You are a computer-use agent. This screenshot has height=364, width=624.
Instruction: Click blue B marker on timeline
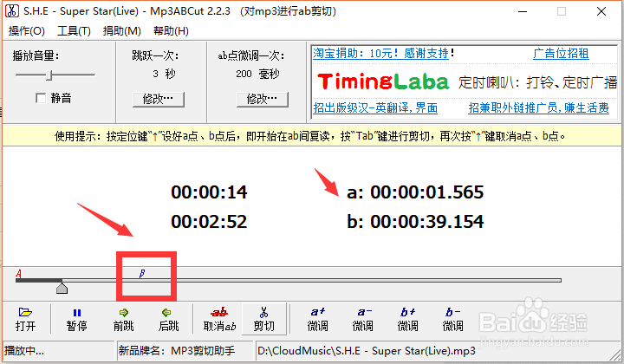[141, 274]
